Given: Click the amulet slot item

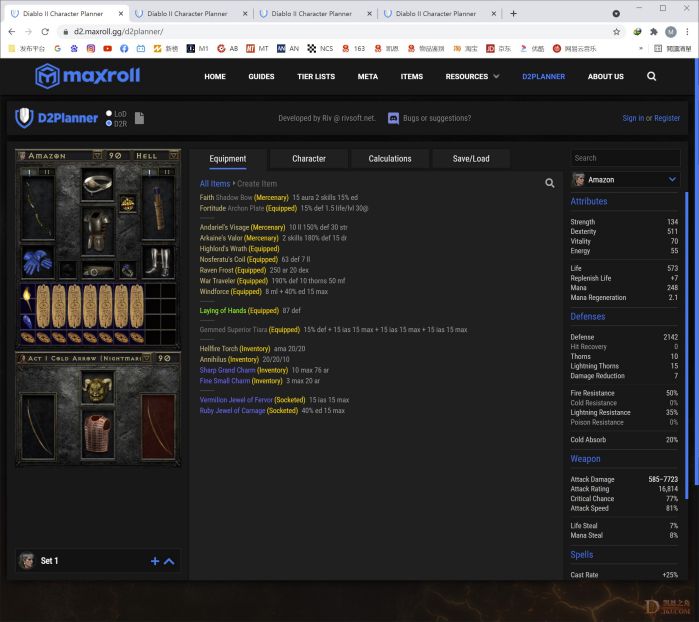Looking at the screenshot, I should (127, 204).
